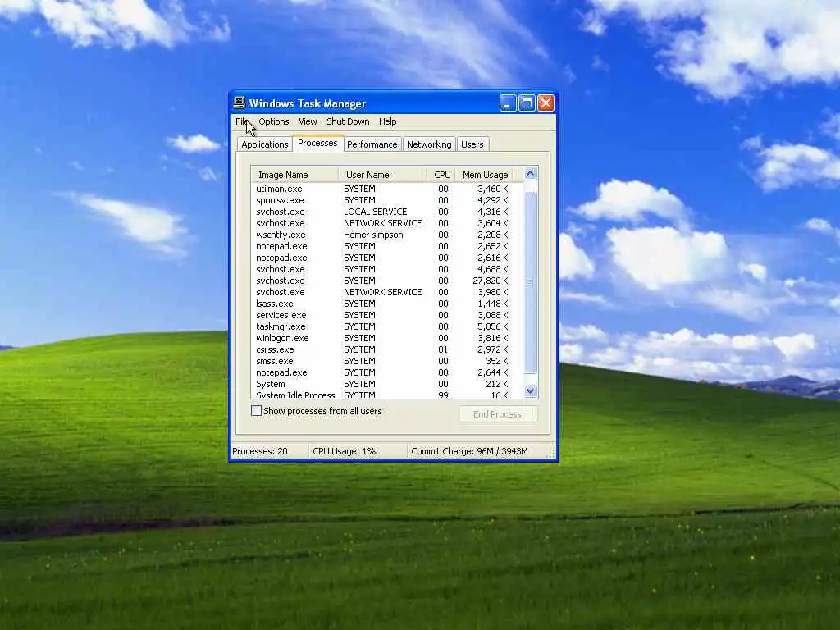Open the View menu
The image size is (840, 630).
(x=308, y=121)
